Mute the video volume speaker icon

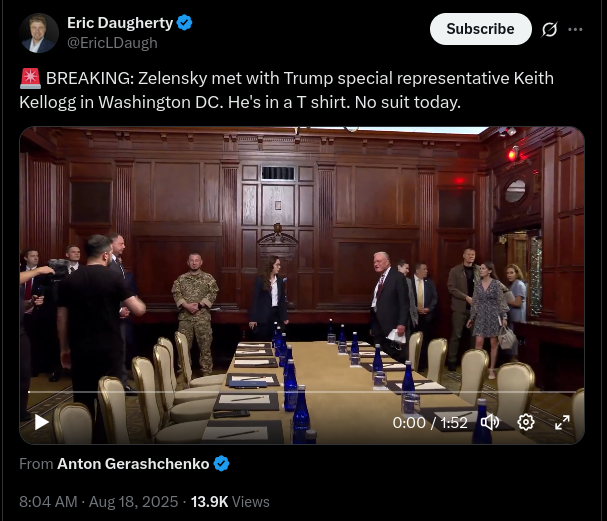490,422
